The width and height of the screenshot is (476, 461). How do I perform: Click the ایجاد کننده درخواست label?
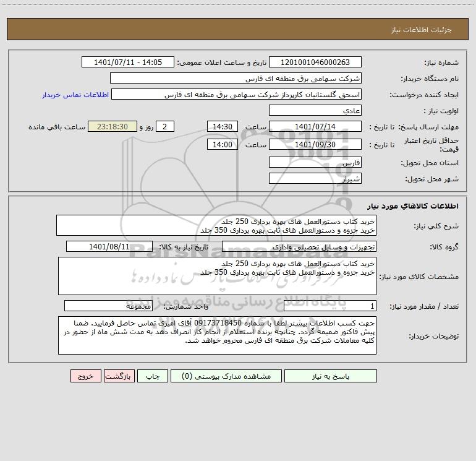[424, 95]
